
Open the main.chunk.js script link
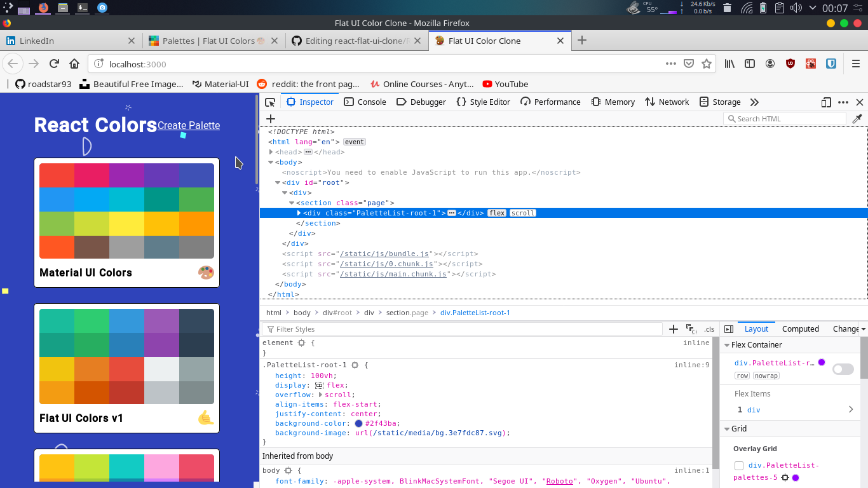393,274
